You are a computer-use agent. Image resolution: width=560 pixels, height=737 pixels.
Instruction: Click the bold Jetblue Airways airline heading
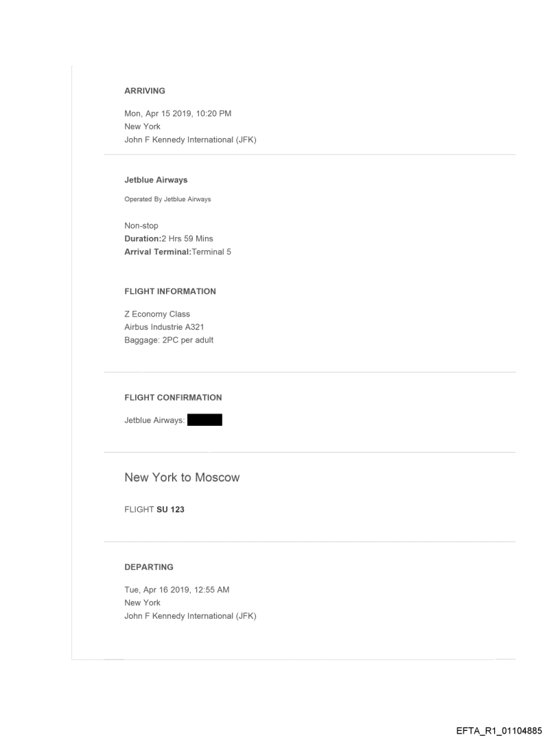pos(156,180)
